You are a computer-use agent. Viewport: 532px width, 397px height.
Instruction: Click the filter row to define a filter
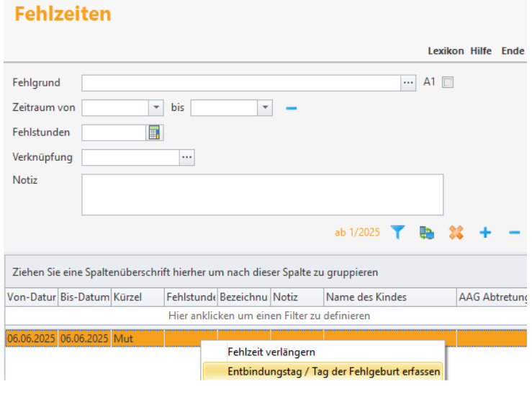(269, 316)
